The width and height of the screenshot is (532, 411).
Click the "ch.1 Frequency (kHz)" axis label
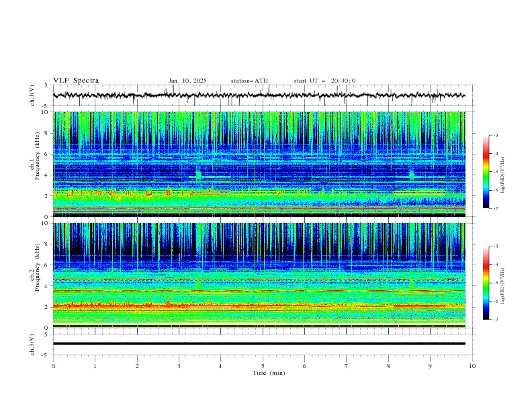tap(35, 156)
